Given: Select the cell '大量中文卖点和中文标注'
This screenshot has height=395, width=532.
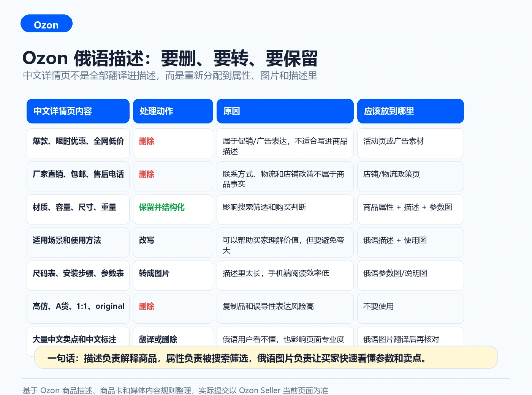Looking at the screenshot, I should pyautogui.click(x=78, y=337).
